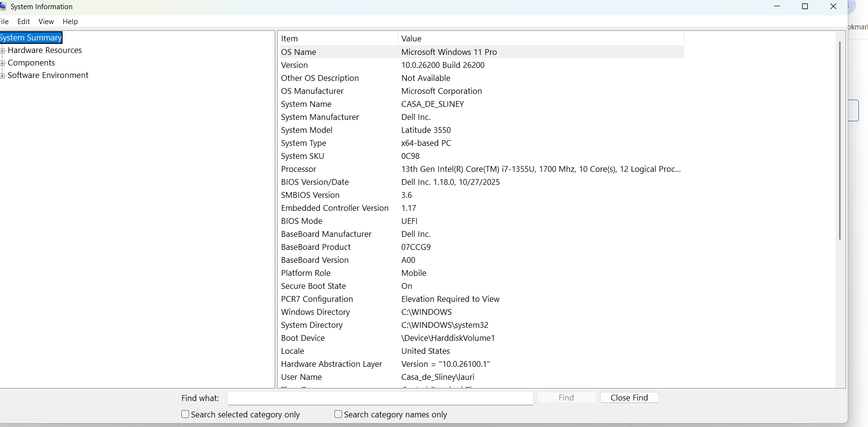Viewport: 868px width, 427px height.
Task: Click the Latitude 3550 value
Action: (426, 130)
